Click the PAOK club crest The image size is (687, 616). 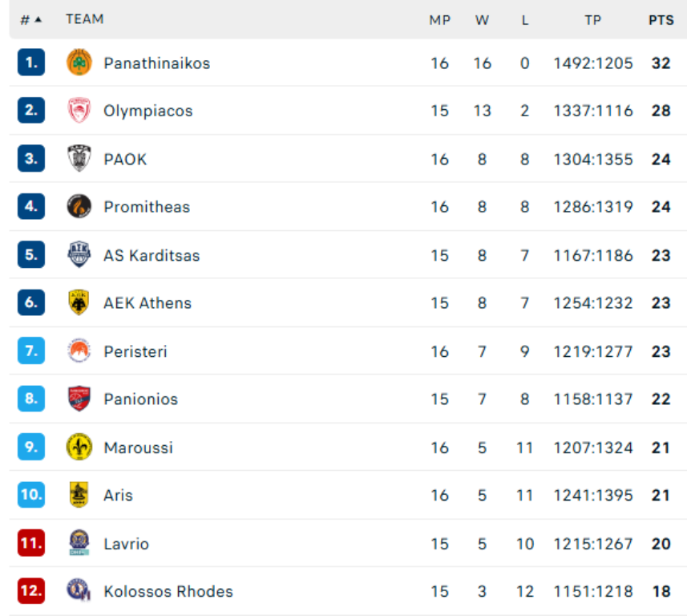(x=79, y=159)
